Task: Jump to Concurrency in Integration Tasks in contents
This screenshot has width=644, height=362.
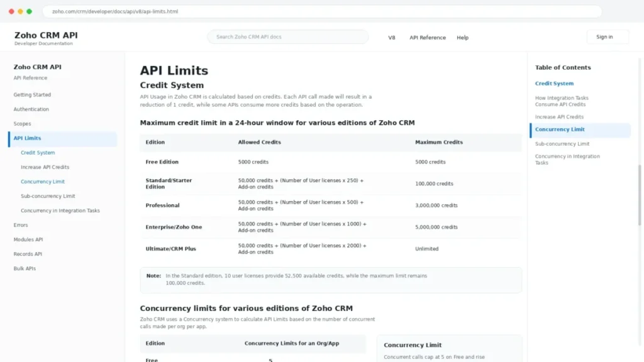Action: click(x=567, y=160)
